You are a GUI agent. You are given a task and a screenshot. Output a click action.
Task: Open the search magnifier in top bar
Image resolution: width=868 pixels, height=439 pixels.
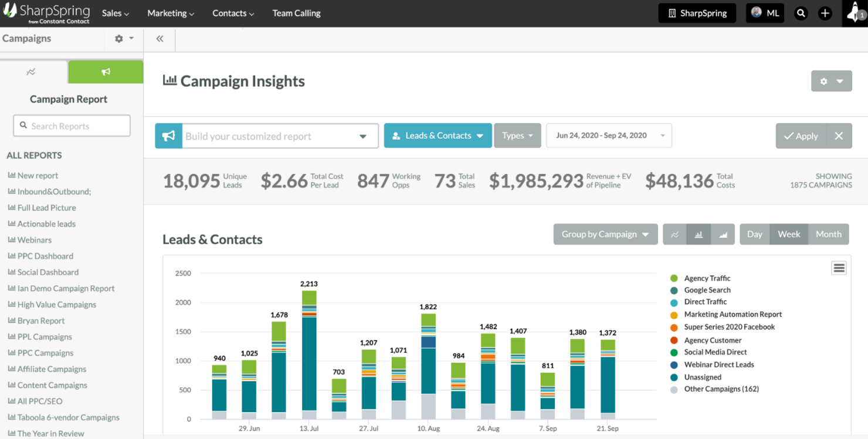pos(801,13)
